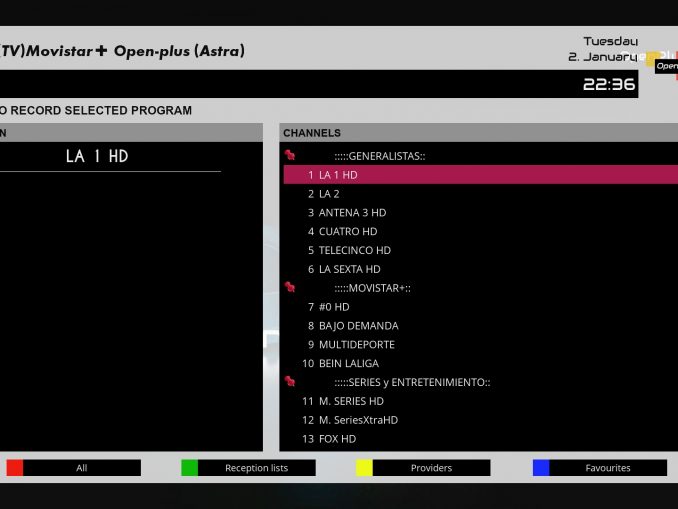
Task: Click the 22:36 clock display
Action: [609, 84]
